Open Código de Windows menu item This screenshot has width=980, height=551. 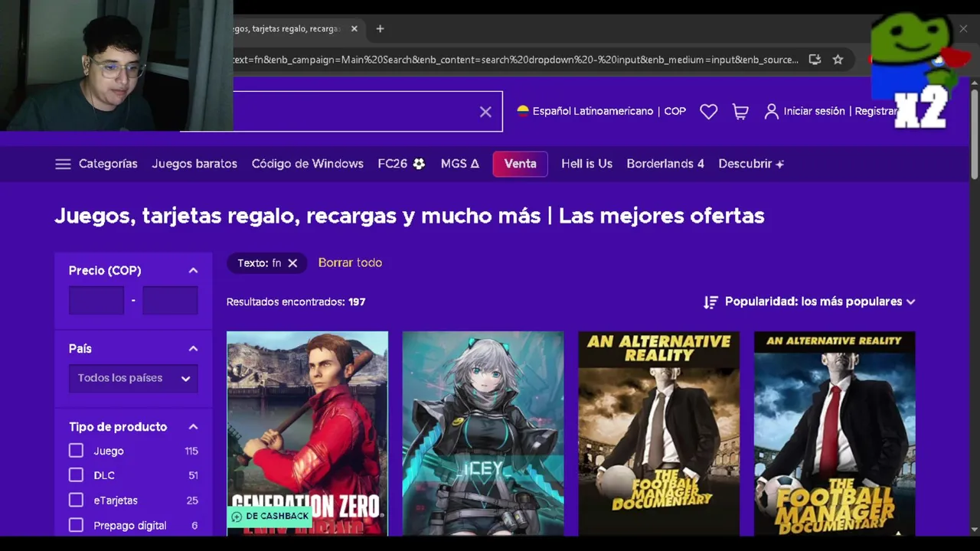coord(308,164)
